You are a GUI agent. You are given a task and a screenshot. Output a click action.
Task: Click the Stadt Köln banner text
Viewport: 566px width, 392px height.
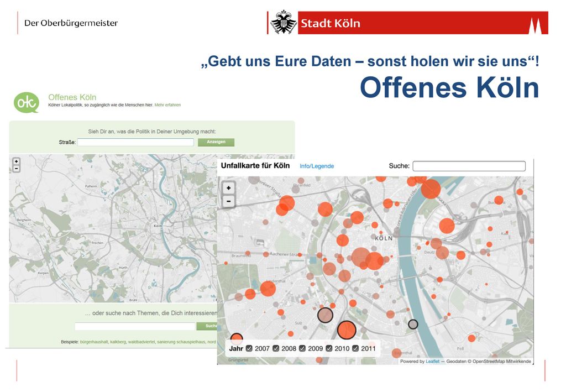[331, 23]
